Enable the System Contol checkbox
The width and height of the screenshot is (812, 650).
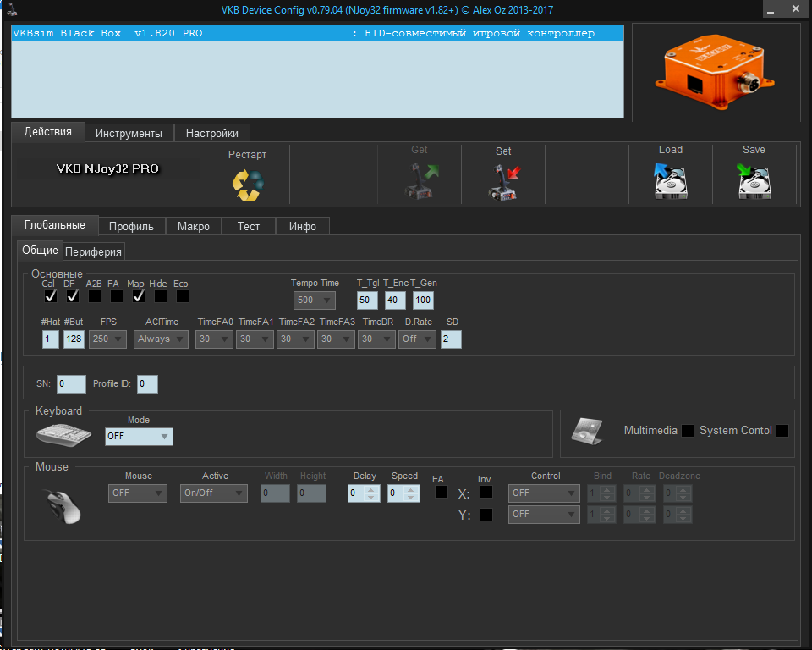pos(782,431)
